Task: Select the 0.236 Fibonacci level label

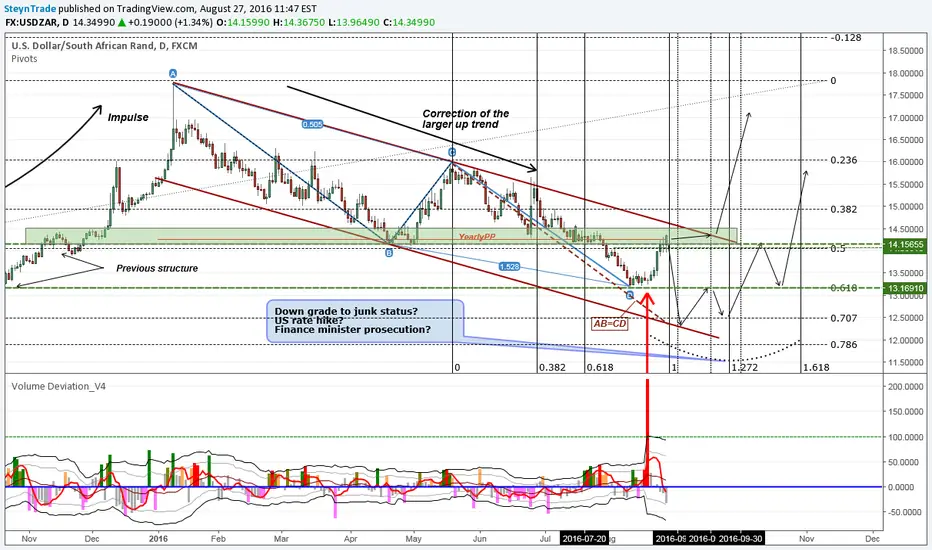Action: (843, 160)
